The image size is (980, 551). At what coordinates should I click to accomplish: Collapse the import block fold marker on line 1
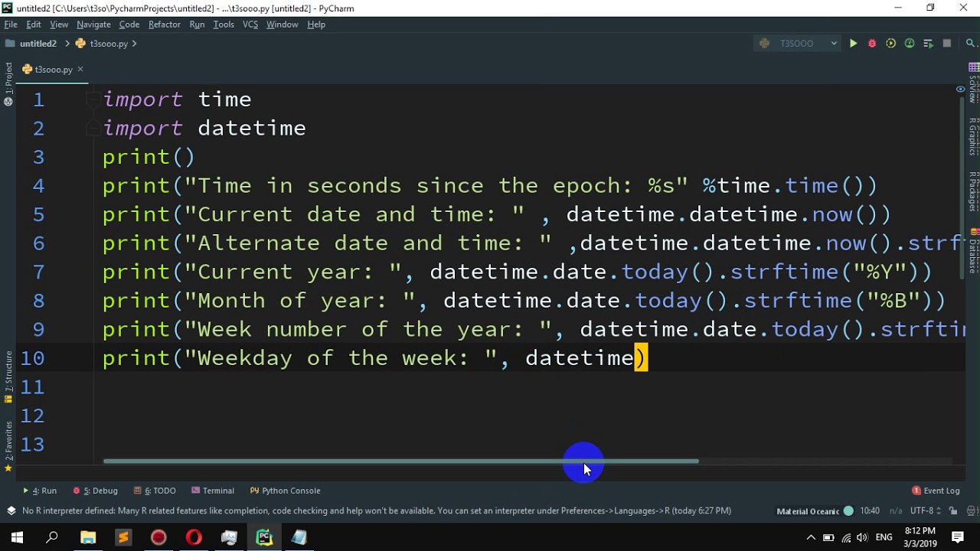(x=93, y=99)
